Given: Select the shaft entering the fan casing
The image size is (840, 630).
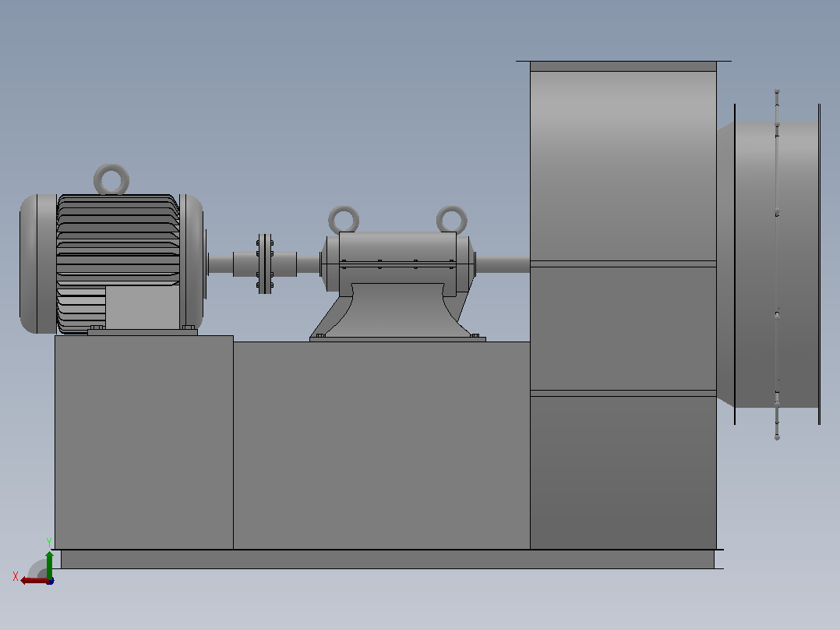Looking at the screenshot, I should [503, 264].
